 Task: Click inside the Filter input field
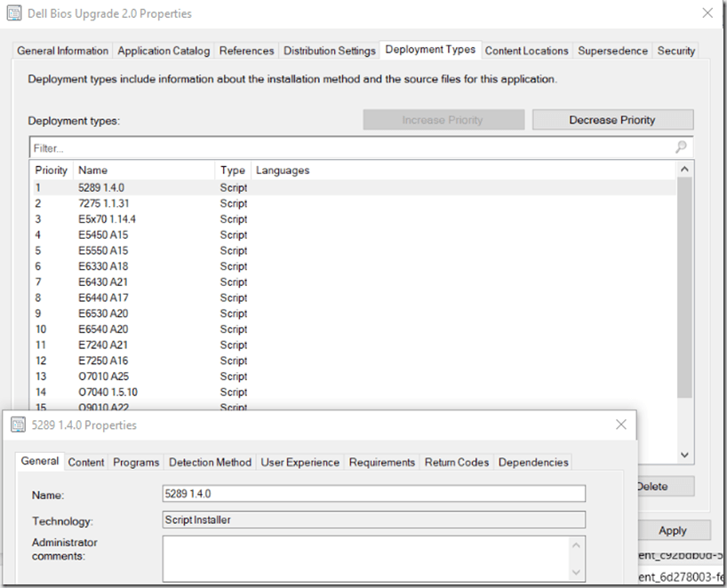pos(267,147)
